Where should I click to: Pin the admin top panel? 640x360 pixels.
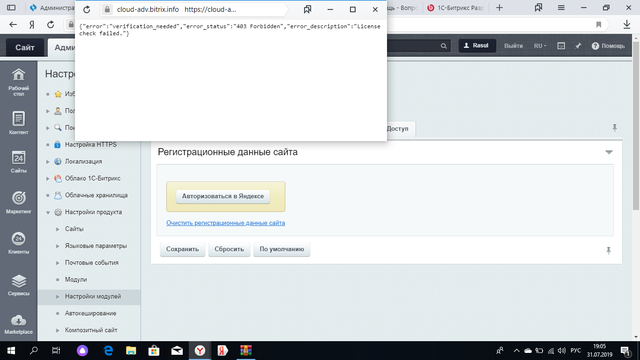pos(578,46)
